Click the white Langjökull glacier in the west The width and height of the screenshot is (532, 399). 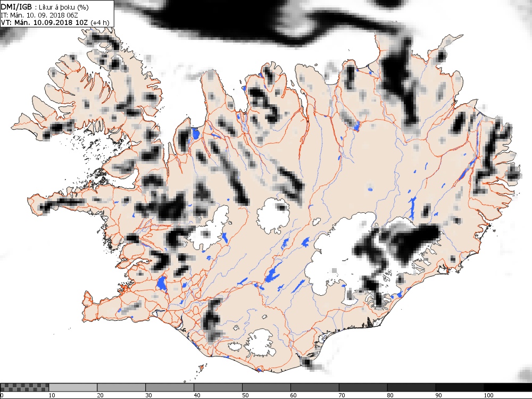point(210,228)
